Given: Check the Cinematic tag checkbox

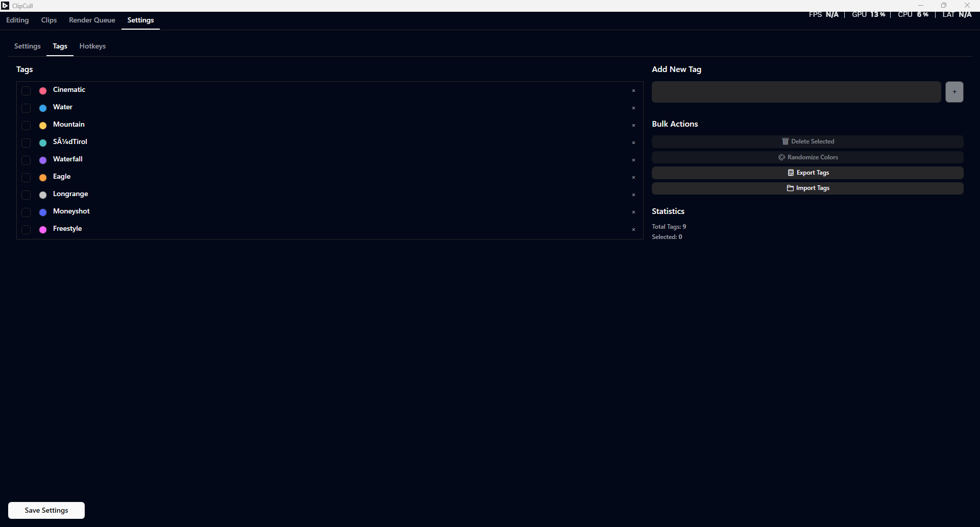Looking at the screenshot, I should pos(26,91).
